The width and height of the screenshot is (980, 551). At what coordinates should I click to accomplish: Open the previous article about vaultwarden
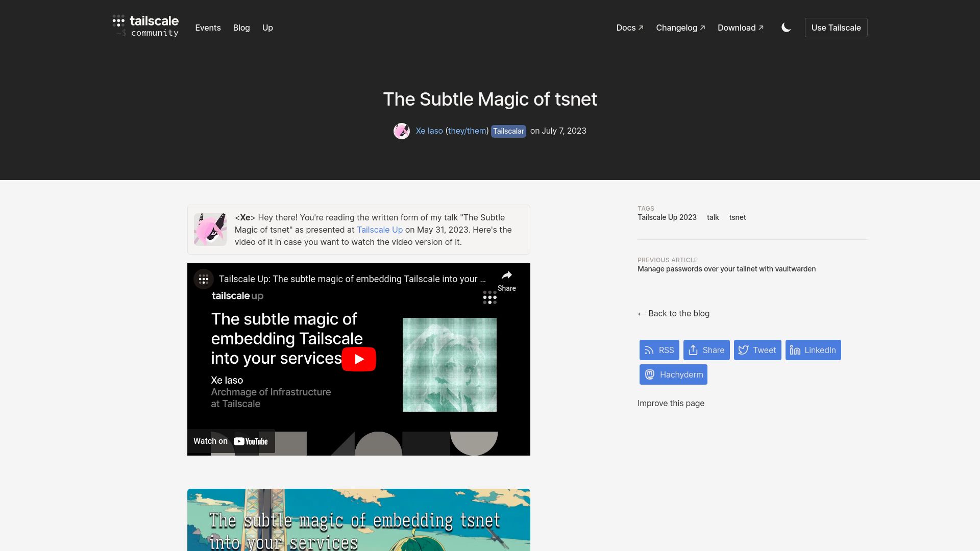click(726, 269)
